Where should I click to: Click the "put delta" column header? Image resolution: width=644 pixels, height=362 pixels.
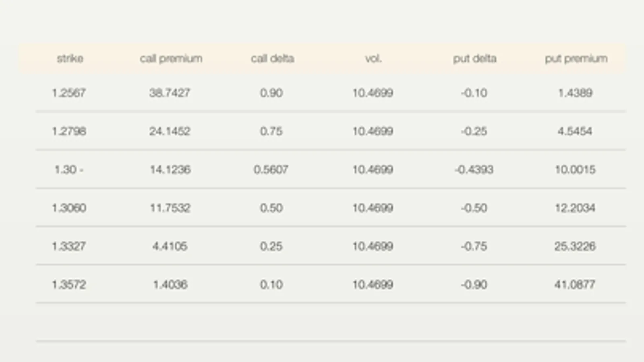pos(474,58)
